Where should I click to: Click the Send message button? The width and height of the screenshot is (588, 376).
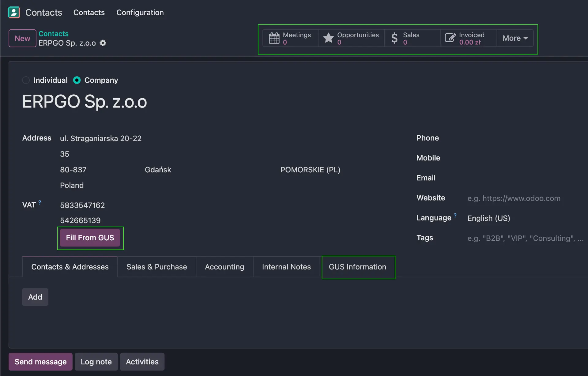[x=40, y=362]
